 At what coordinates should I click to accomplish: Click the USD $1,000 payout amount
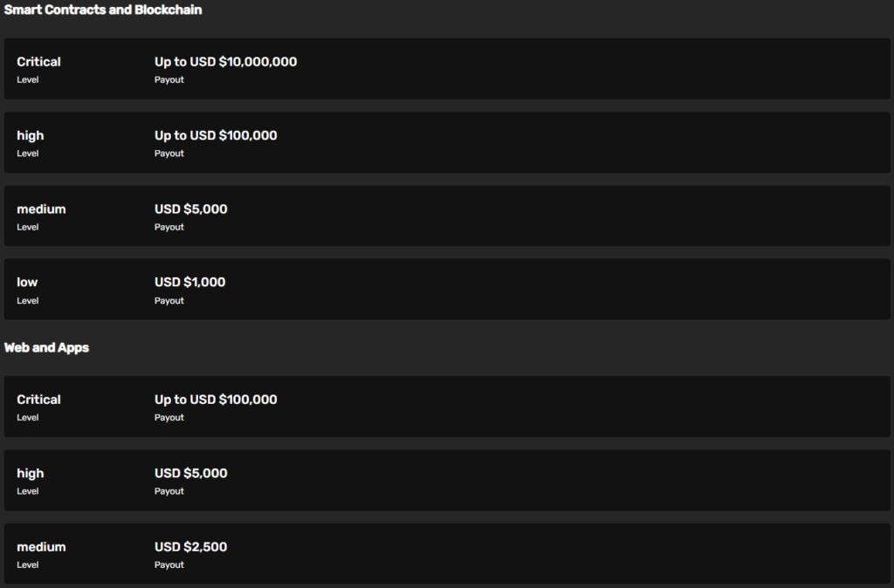pos(189,283)
